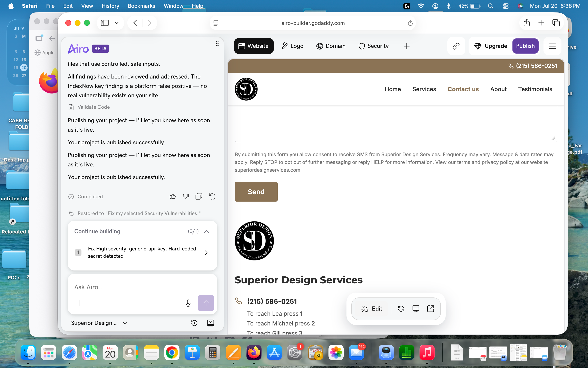Click the Upgrade button
588x368 pixels.
491,46
